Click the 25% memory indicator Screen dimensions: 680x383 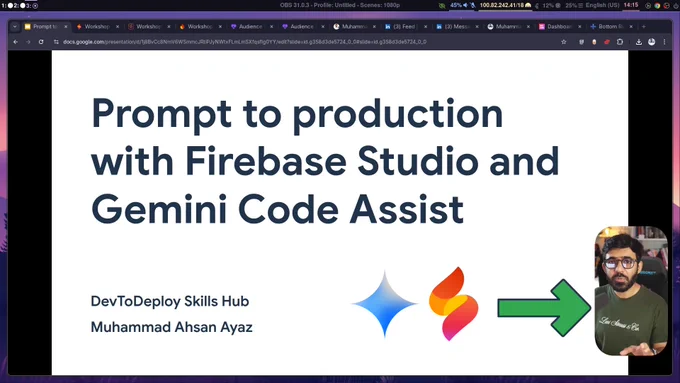pos(574,5)
